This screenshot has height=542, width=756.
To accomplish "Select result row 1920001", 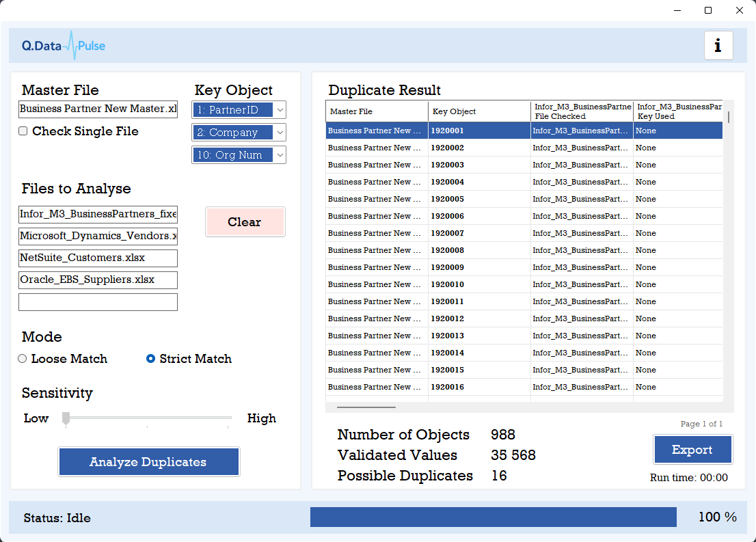I will 524,131.
